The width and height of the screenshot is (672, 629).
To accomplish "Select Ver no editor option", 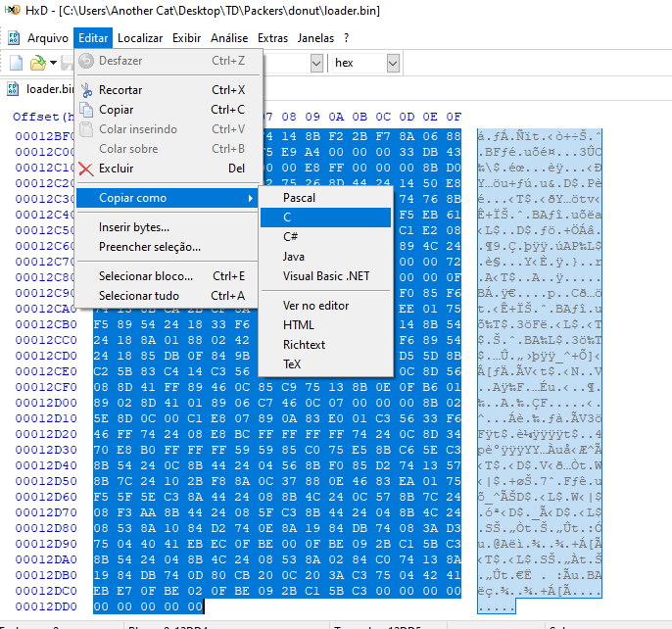I will coord(325,306).
